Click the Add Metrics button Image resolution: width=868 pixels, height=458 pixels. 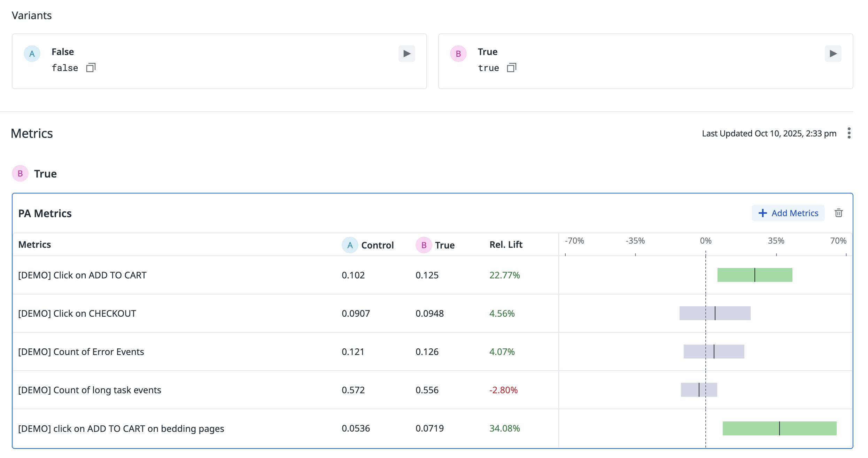click(x=788, y=213)
